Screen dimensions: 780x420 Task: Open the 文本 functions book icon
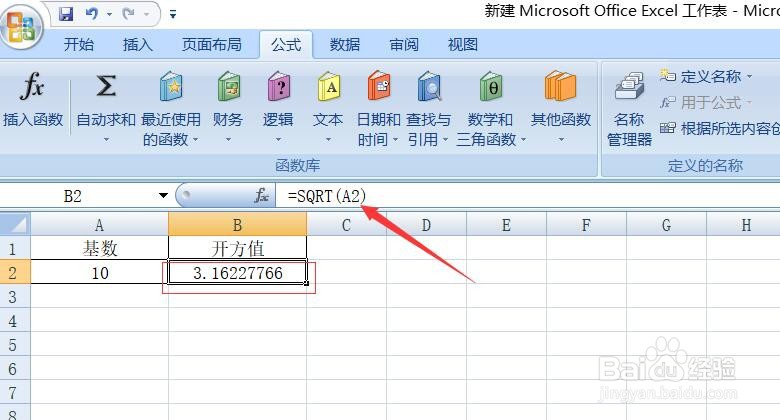(328, 86)
